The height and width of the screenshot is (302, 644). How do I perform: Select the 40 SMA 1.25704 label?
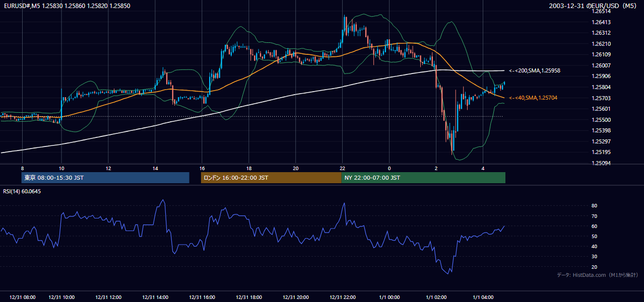pyautogui.click(x=533, y=98)
